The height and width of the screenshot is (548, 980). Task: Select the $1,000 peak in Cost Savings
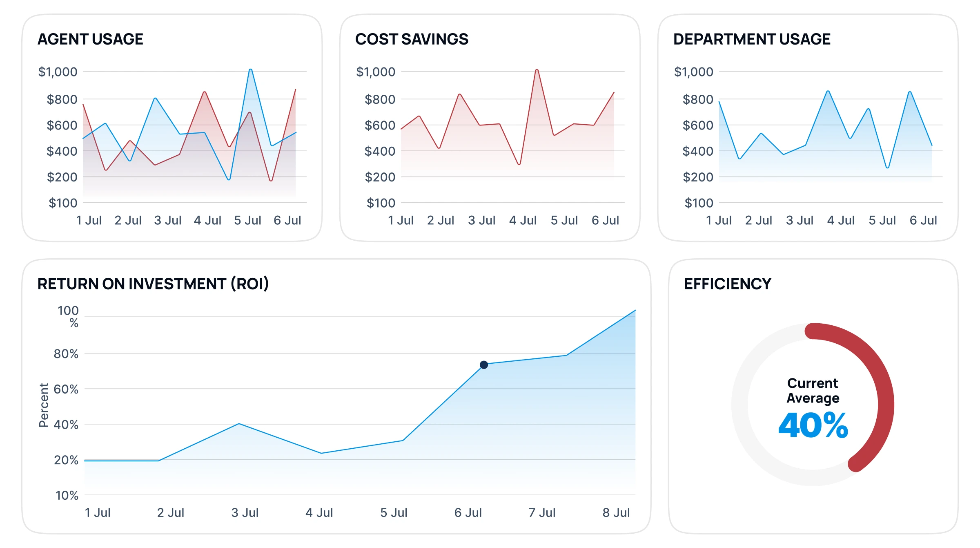point(537,70)
